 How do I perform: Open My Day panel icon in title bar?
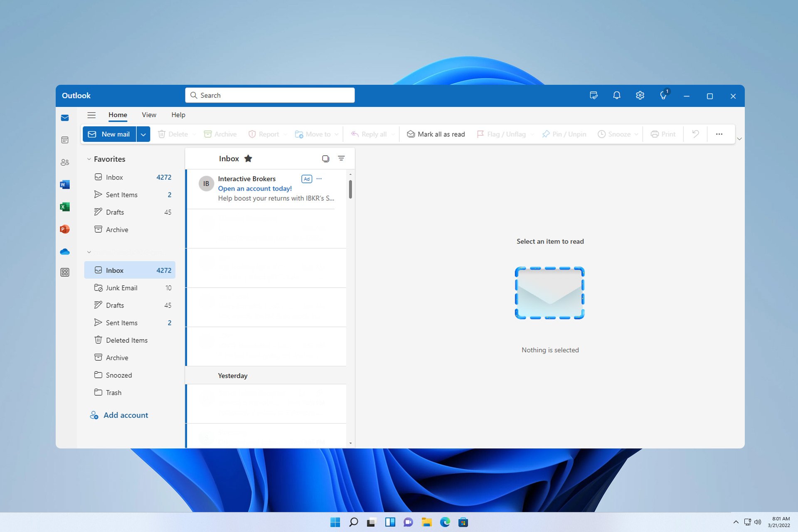594,96
